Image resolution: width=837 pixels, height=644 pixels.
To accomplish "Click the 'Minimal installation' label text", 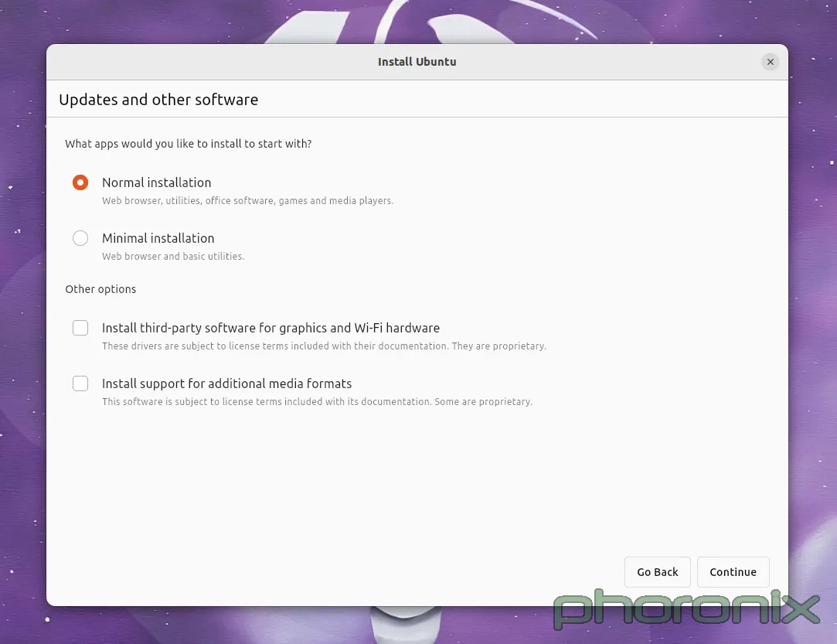I will click(x=158, y=238).
